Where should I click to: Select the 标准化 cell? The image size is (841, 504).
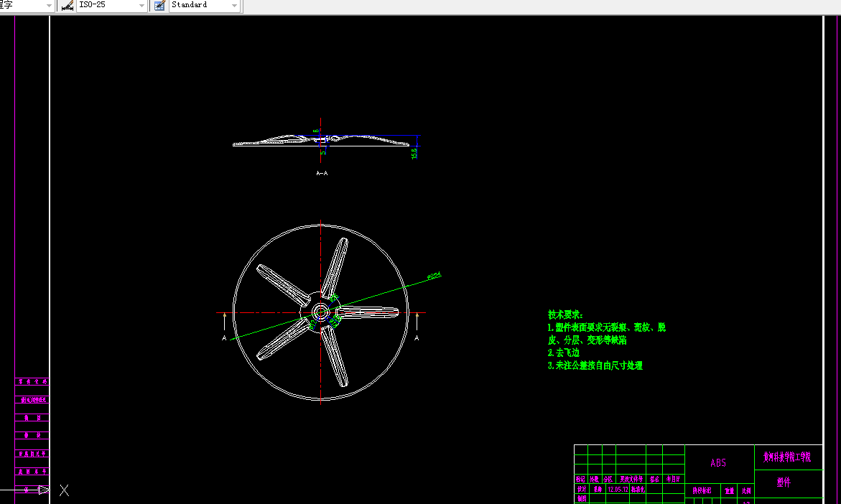point(638,490)
